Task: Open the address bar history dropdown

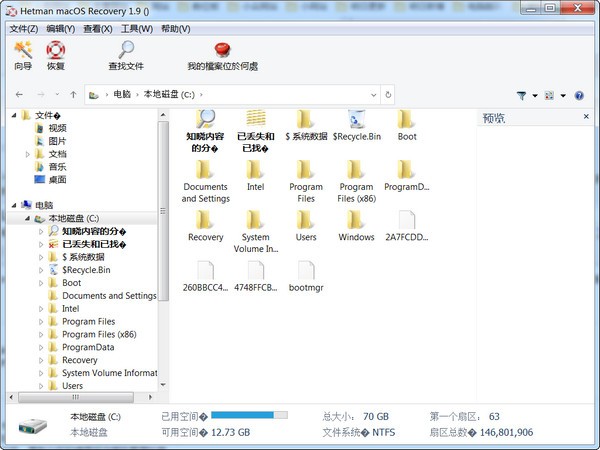Action: pos(373,95)
